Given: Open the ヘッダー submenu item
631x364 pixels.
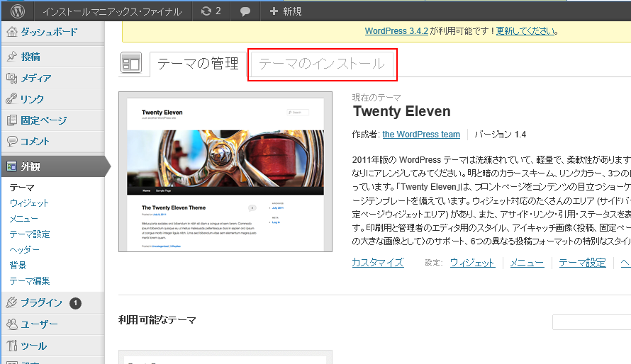Looking at the screenshot, I should [25, 250].
